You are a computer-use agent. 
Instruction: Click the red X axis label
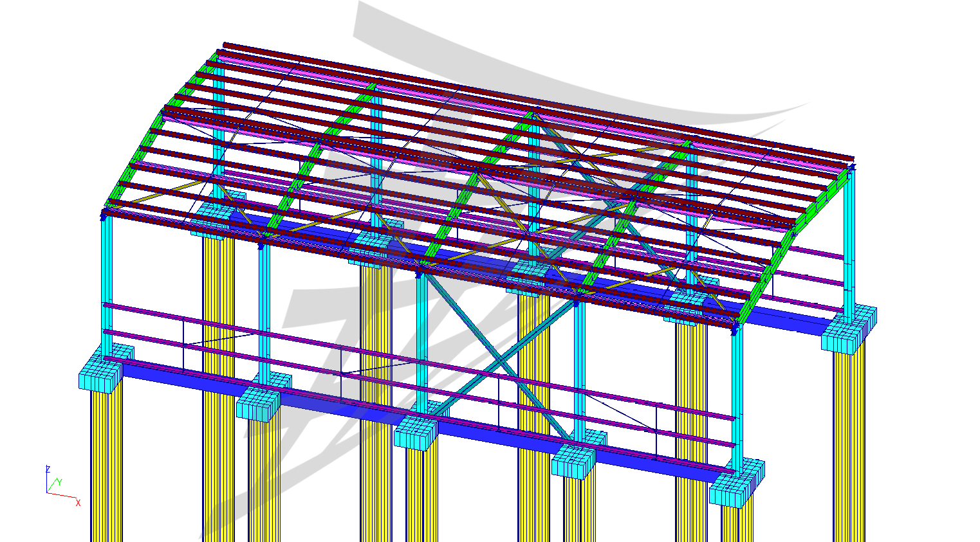coord(78,503)
